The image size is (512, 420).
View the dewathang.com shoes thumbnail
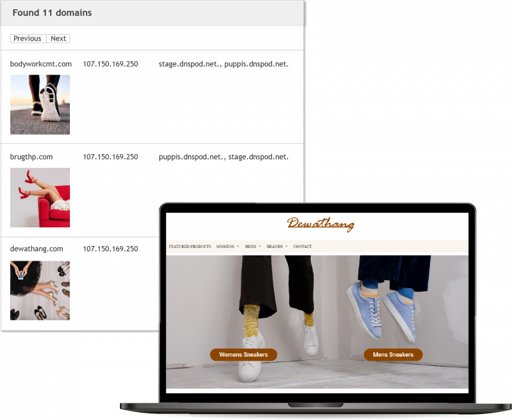[x=40, y=291]
